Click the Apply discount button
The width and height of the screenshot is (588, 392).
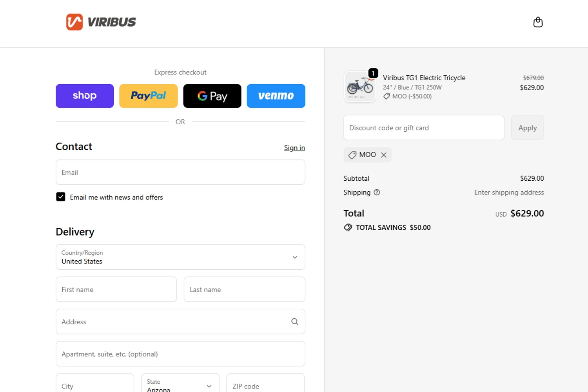click(x=527, y=127)
